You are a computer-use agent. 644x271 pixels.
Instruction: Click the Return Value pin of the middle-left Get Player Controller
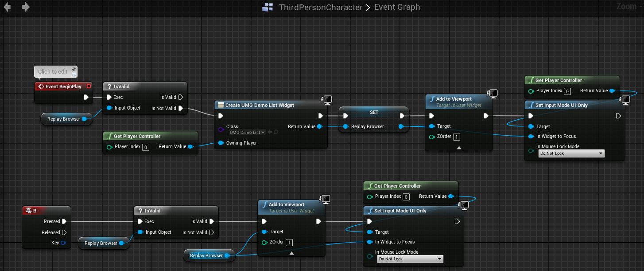click(x=190, y=146)
